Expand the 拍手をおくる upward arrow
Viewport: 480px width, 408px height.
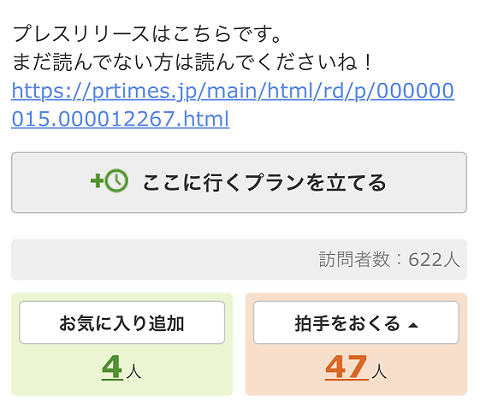pyautogui.click(x=413, y=325)
